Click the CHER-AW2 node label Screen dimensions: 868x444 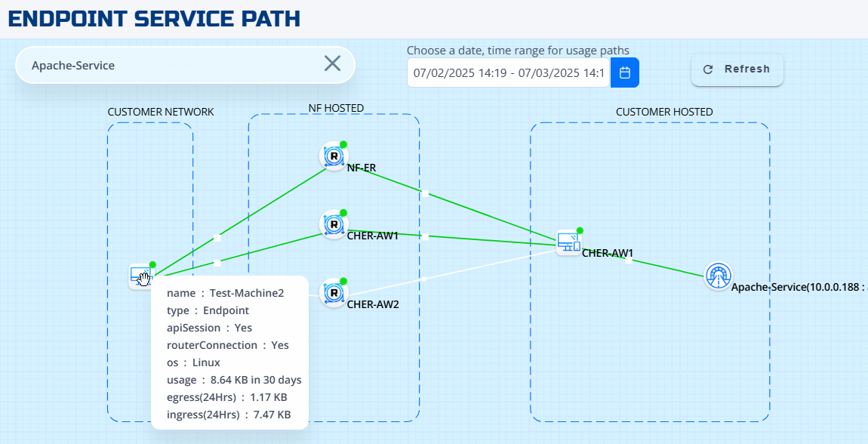373,304
